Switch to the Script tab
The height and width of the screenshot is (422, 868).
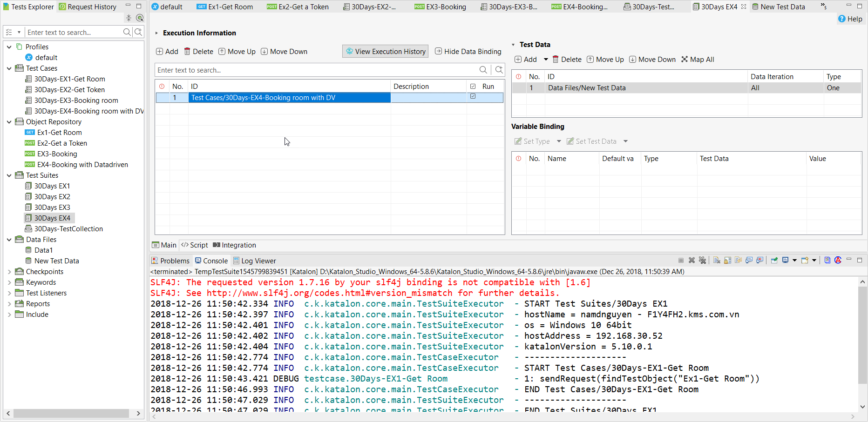tap(195, 245)
